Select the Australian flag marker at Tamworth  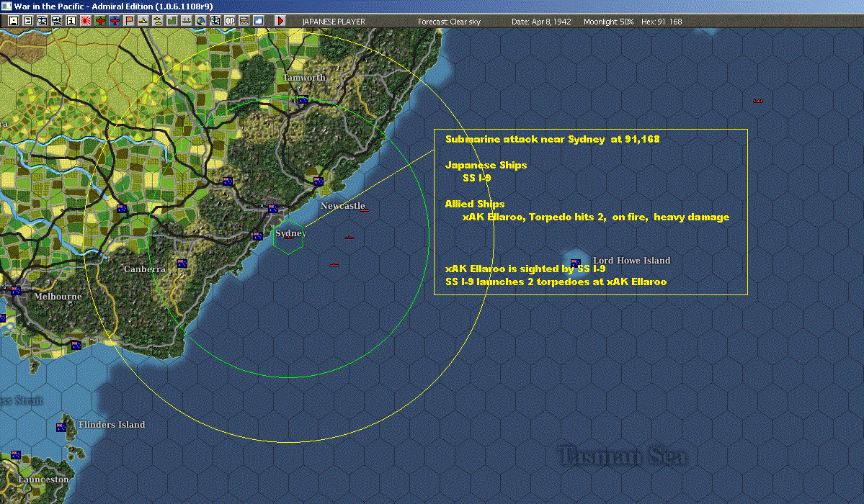303,99
